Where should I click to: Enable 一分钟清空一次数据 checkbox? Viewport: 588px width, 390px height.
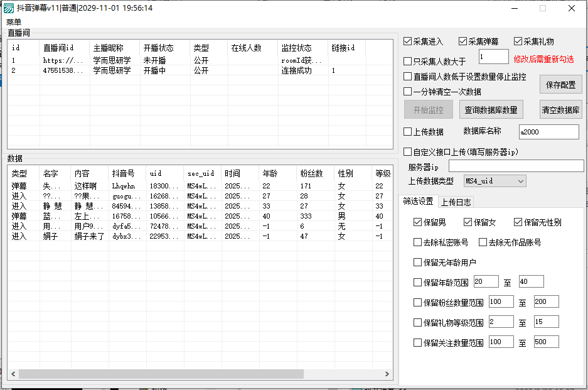click(x=408, y=92)
